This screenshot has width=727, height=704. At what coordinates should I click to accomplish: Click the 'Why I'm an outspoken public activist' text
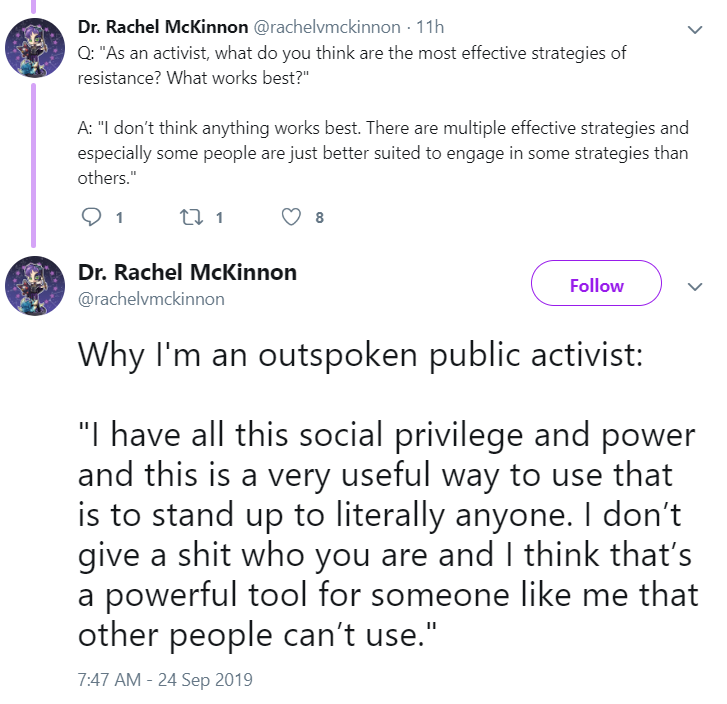click(x=360, y=356)
